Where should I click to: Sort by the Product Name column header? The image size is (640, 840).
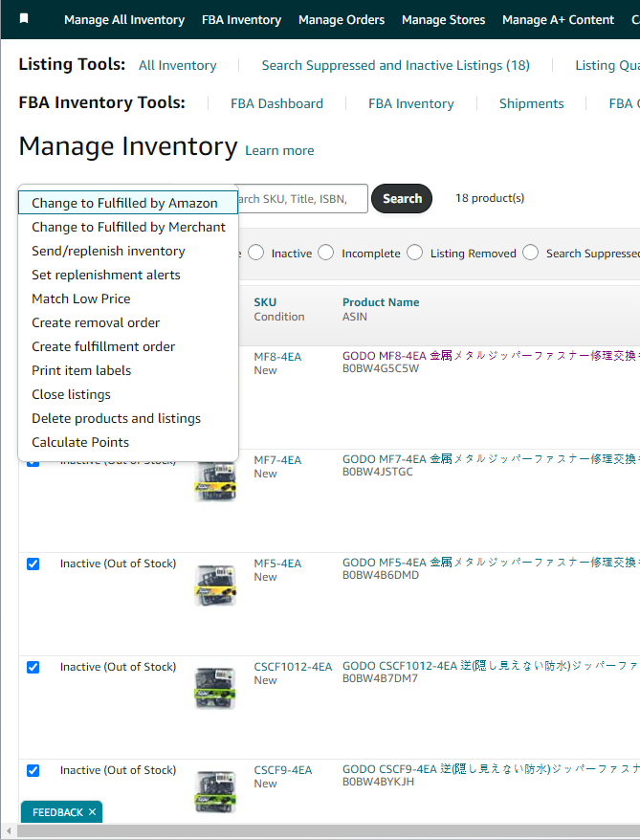381,302
